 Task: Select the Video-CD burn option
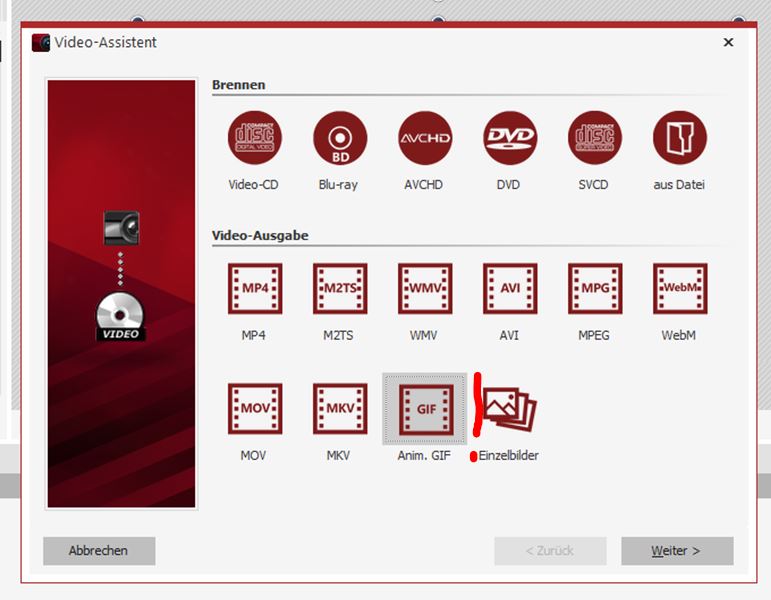click(x=254, y=139)
